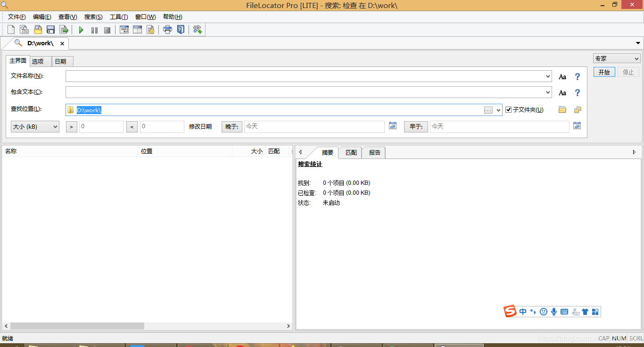644x347 pixels.
Task: Click the toolbar window icon with return arrow
Action: (124, 30)
